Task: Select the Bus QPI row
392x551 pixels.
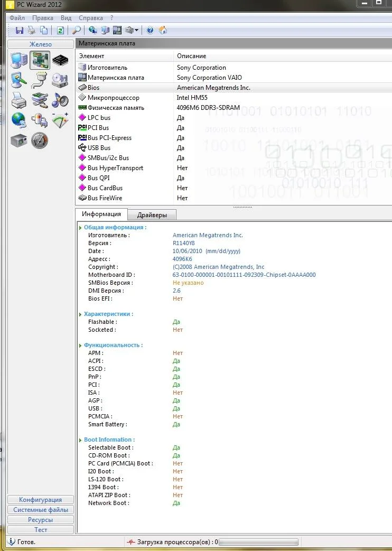Action: point(234,178)
